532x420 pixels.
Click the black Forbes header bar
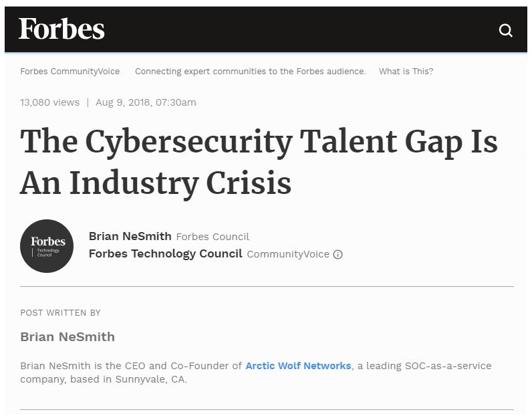266,29
